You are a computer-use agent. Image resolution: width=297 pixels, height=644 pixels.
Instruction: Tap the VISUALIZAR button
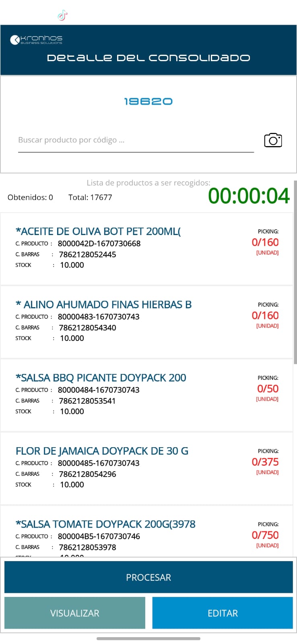75,613
